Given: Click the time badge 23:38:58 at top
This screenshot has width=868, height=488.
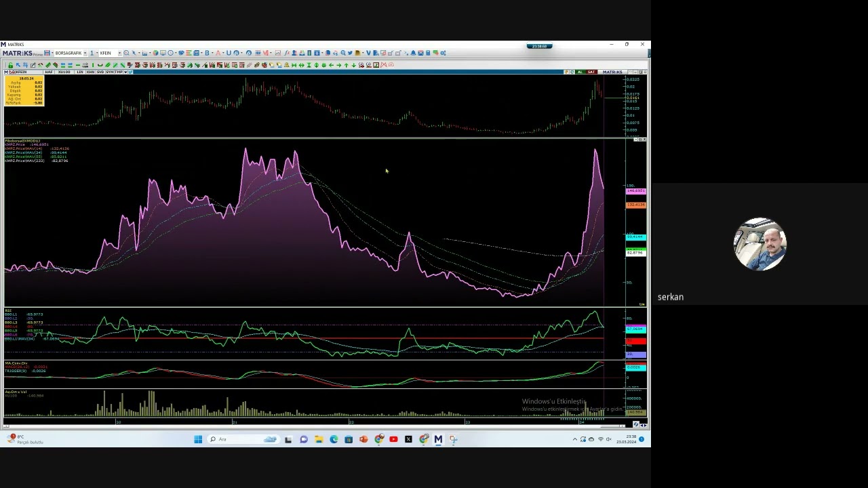Looking at the screenshot, I should coord(539,46).
